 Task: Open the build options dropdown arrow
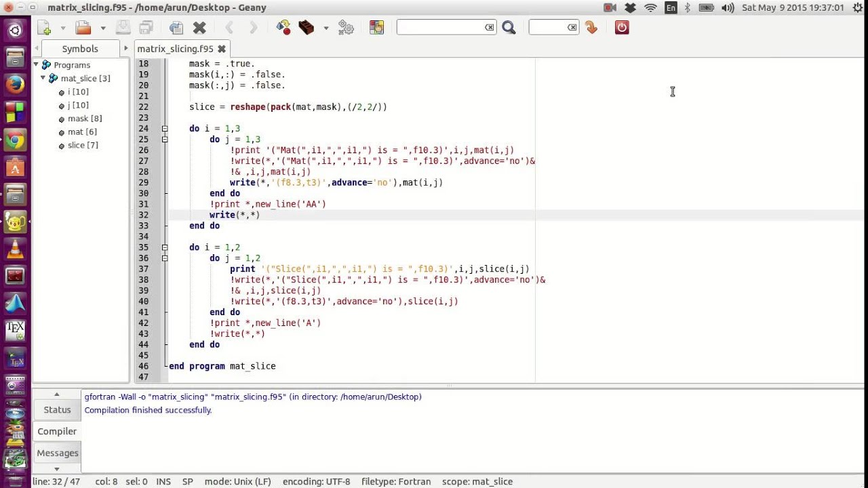tap(326, 28)
